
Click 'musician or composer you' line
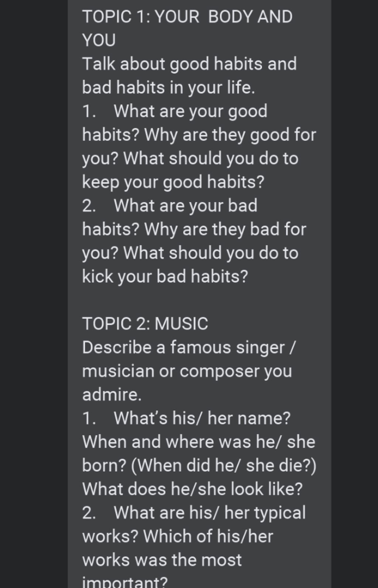click(x=187, y=371)
